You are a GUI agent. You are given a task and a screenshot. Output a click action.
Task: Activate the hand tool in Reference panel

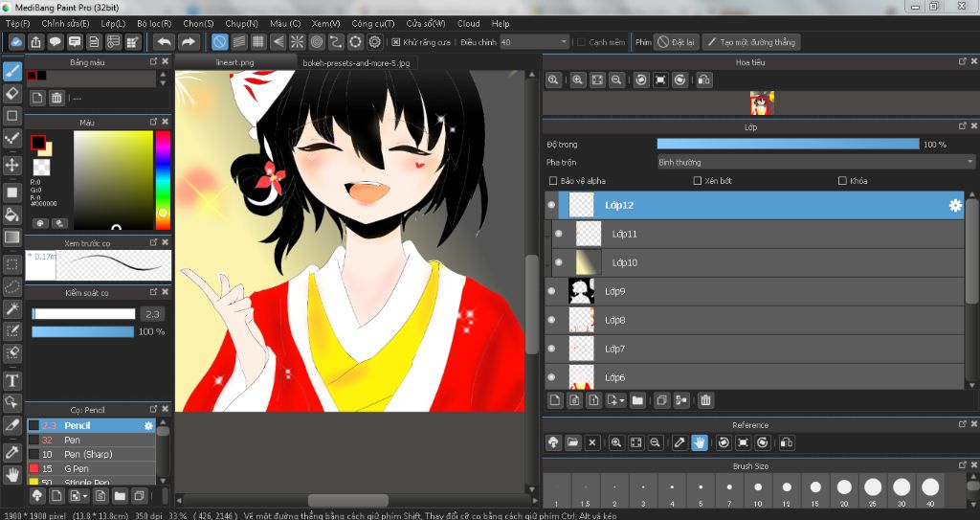[x=700, y=442]
